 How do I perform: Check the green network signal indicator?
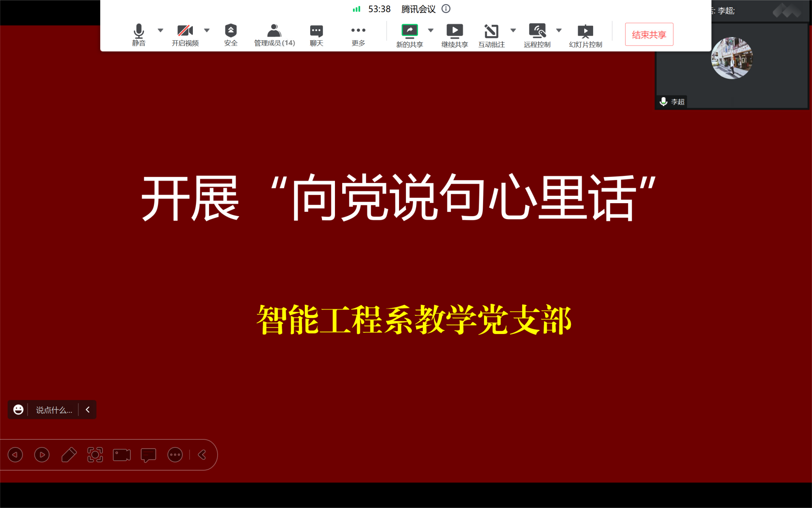point(356,9)
